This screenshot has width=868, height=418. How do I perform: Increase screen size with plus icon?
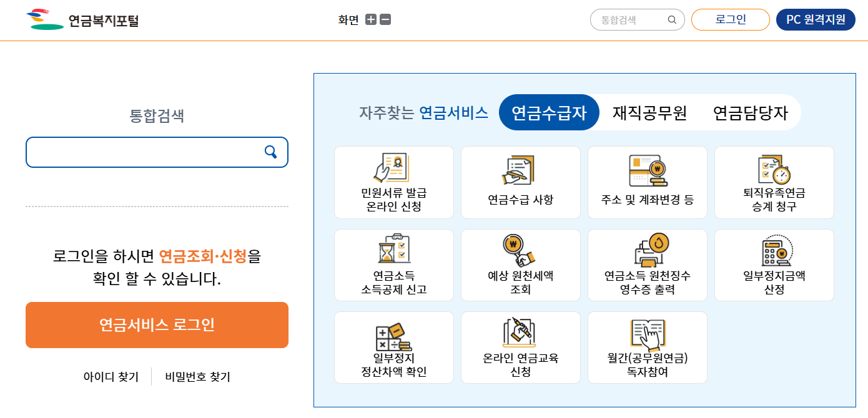point(371,20)
